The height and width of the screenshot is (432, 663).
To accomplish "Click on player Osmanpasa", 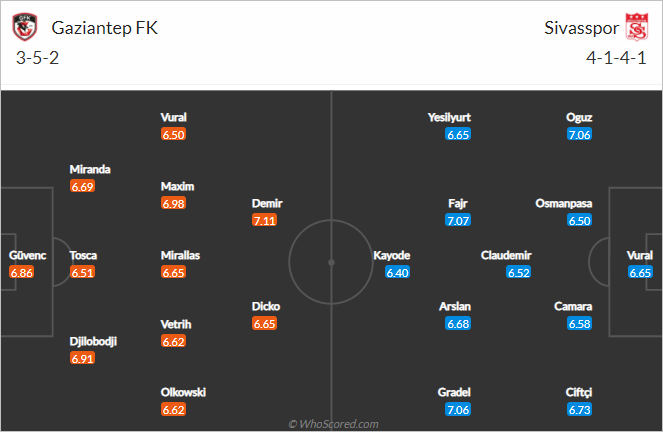I will [564, 203].
